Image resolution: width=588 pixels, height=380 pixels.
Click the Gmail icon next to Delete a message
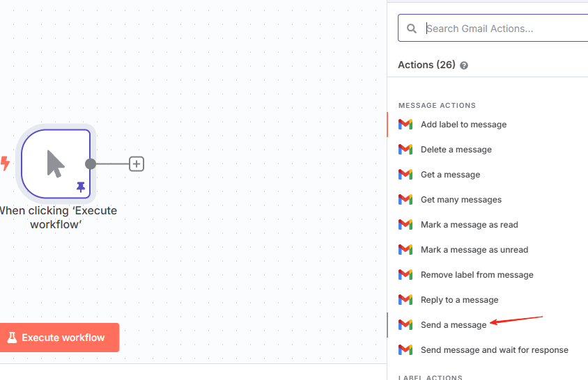tap(405, 150)
